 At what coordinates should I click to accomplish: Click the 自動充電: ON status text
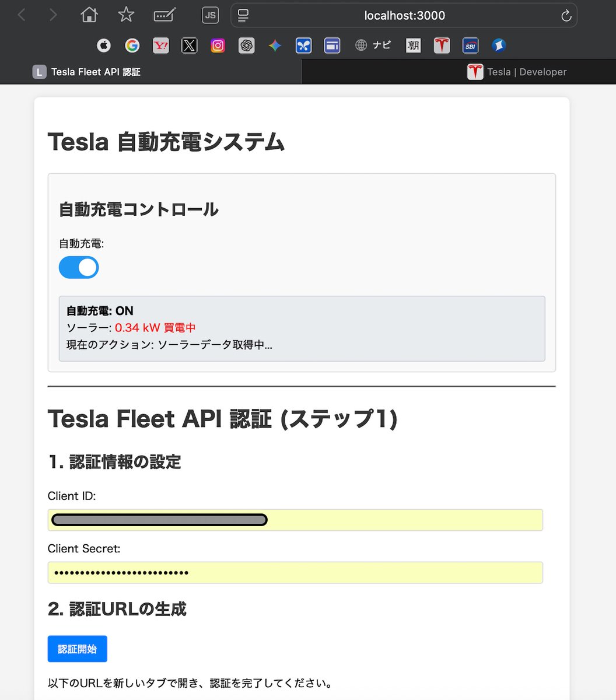pos(100,311)
